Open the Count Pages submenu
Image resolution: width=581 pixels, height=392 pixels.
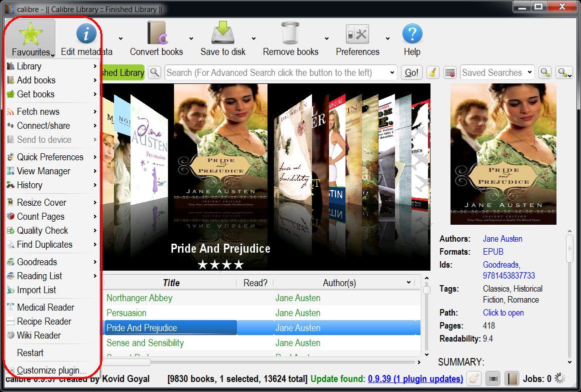(52, 217)
